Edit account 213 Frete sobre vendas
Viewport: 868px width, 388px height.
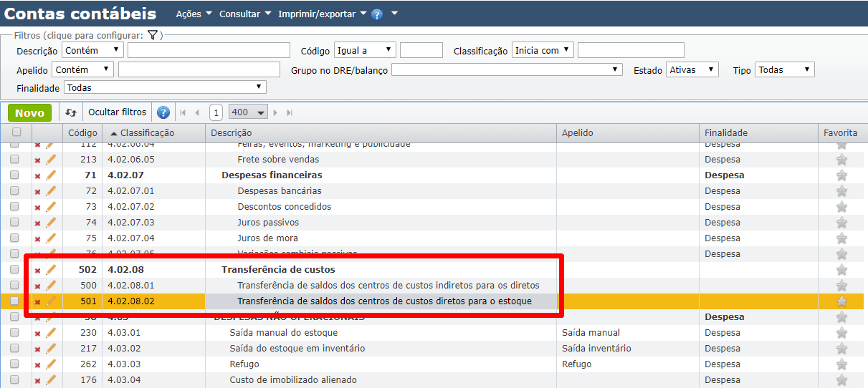click(x=51, y=159)
